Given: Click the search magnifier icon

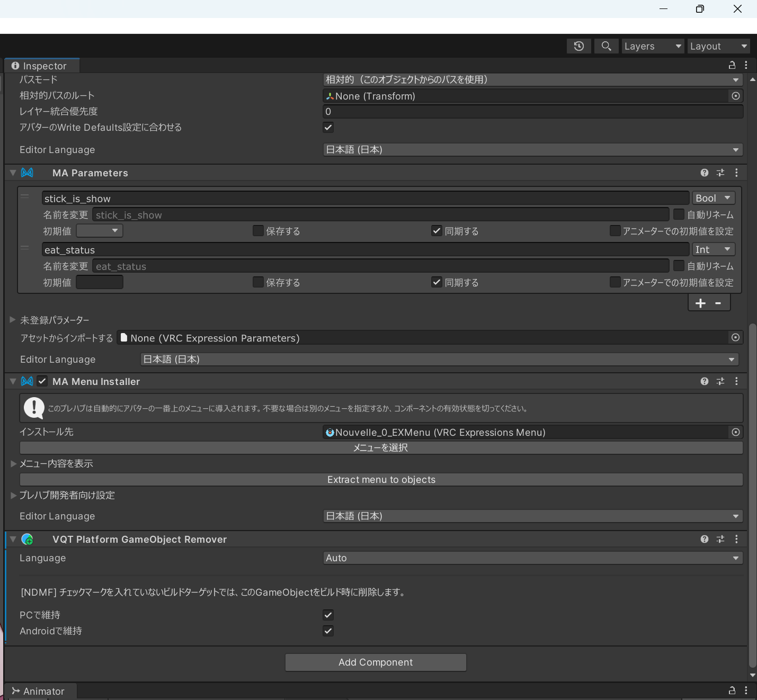Looking at the screenshot, I should 606,46.
